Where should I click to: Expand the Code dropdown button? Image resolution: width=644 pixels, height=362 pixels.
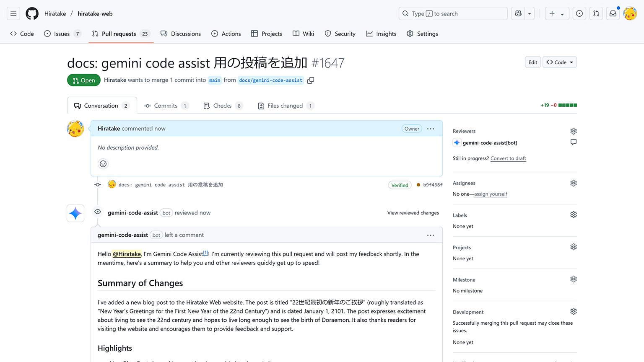(560, 62)
